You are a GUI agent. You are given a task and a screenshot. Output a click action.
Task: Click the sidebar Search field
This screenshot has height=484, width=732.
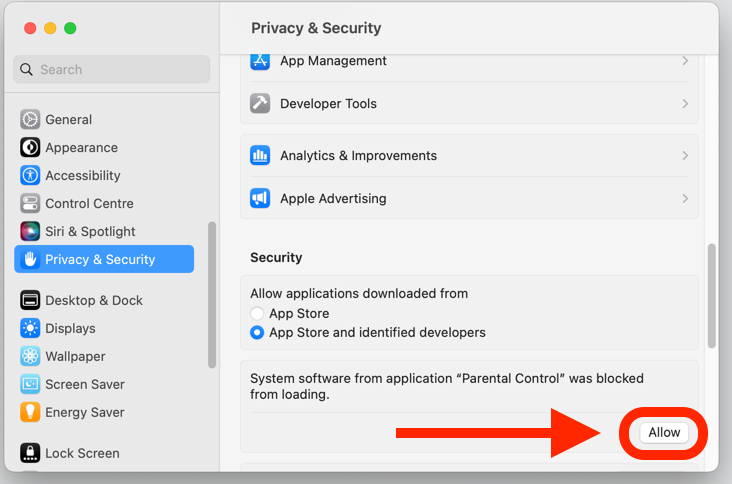tap(112, 70)
